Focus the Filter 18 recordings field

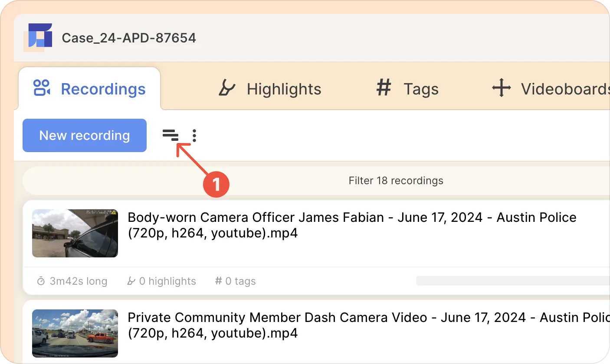pos(396,181)
